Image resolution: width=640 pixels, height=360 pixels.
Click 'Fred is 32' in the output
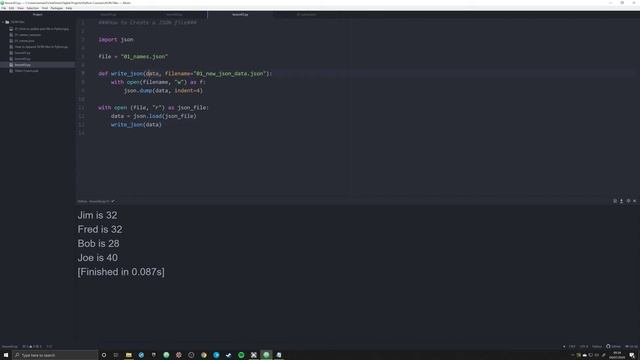[100, 229]
